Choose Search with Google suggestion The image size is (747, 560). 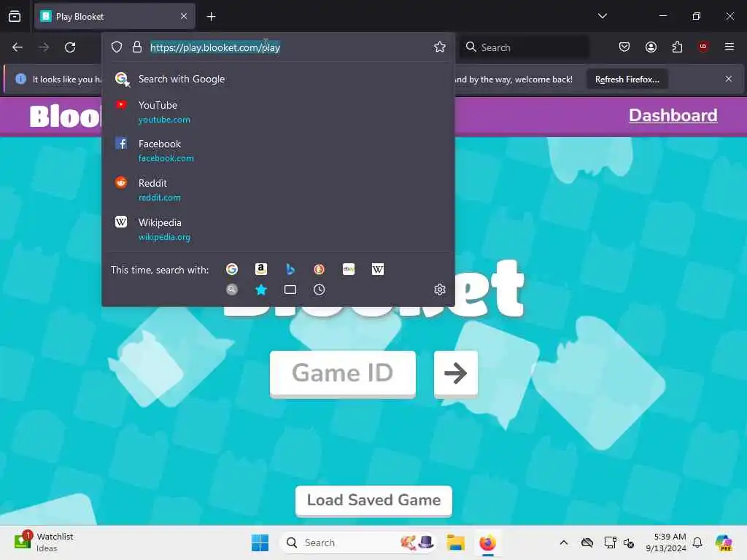click(x=278, y=79)
